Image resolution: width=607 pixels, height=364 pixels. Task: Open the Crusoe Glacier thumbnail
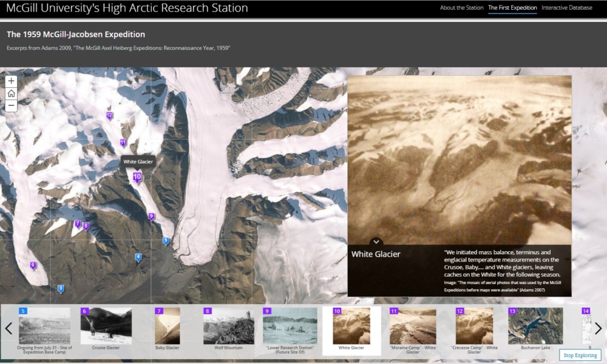click(x=106, y=328)
